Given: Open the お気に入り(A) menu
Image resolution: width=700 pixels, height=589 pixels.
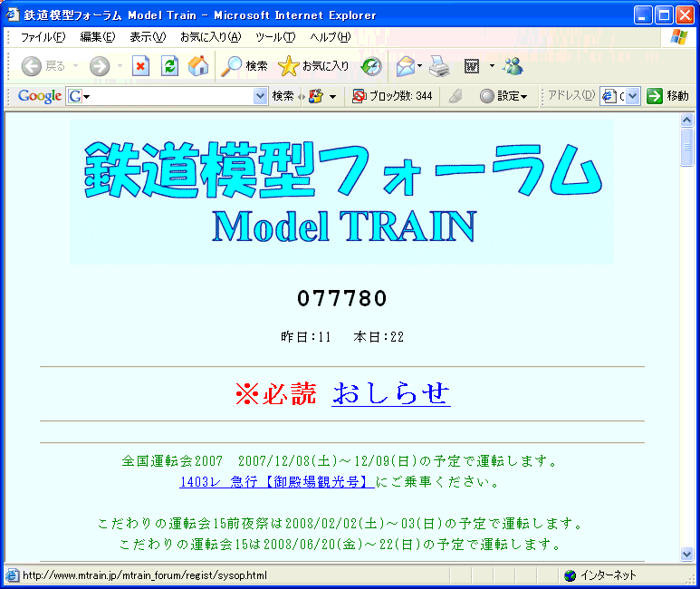Looking at the screenshot, I should click(210, 37).
